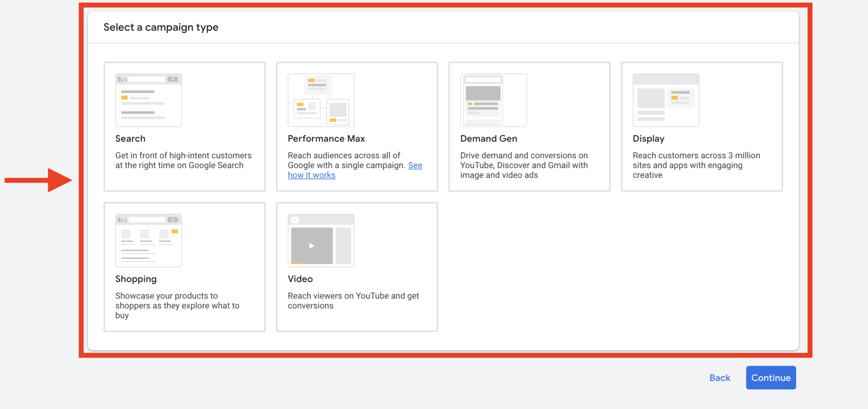The height and width of the screenshot is (409, 868).
Task: Select the Display campaign illustration icon
Action: [666, 100]
